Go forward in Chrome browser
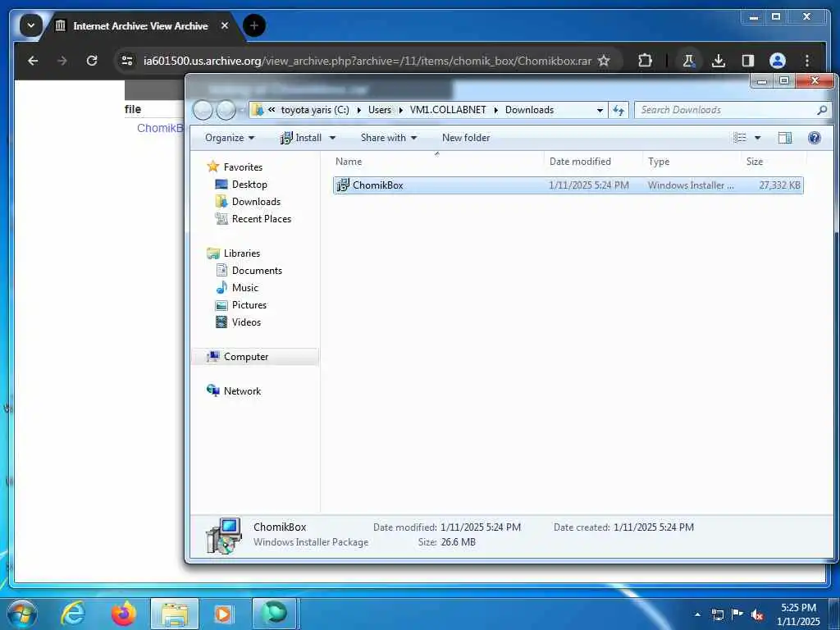The width and height of the screenshot is (840, 630). point(62,61)
